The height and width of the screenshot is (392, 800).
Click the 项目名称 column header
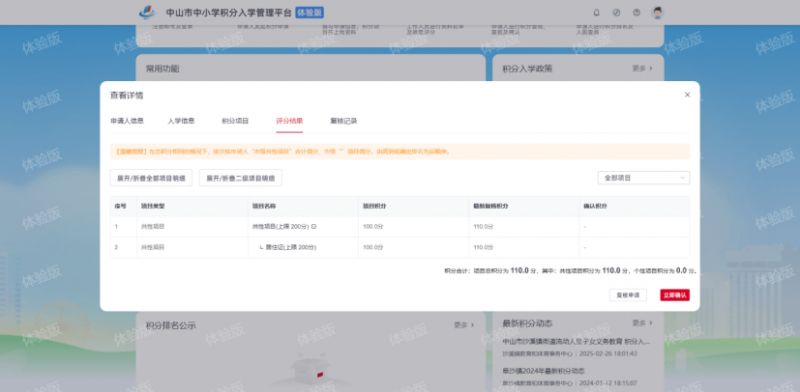tap(264, 206)
